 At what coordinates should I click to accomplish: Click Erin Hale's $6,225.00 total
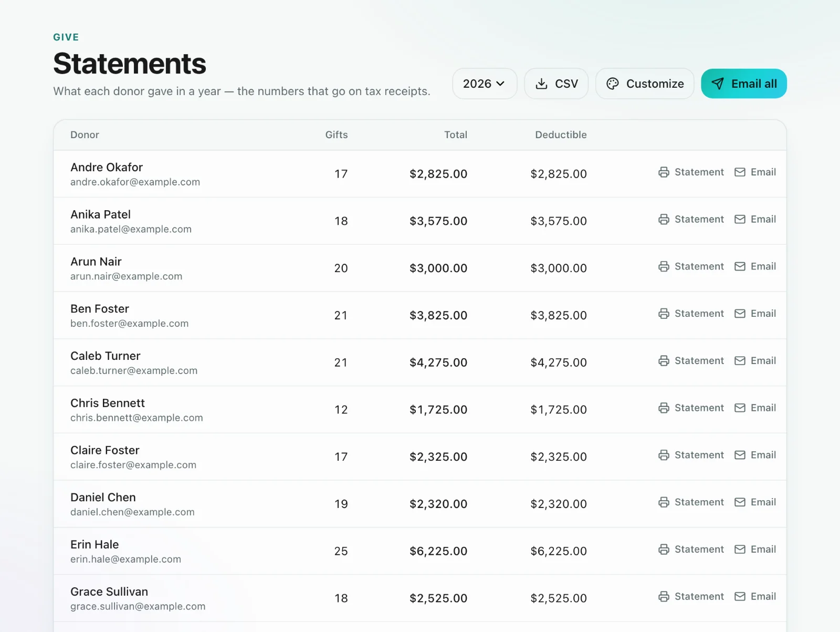pyautogui.click(x=438, y=551)
